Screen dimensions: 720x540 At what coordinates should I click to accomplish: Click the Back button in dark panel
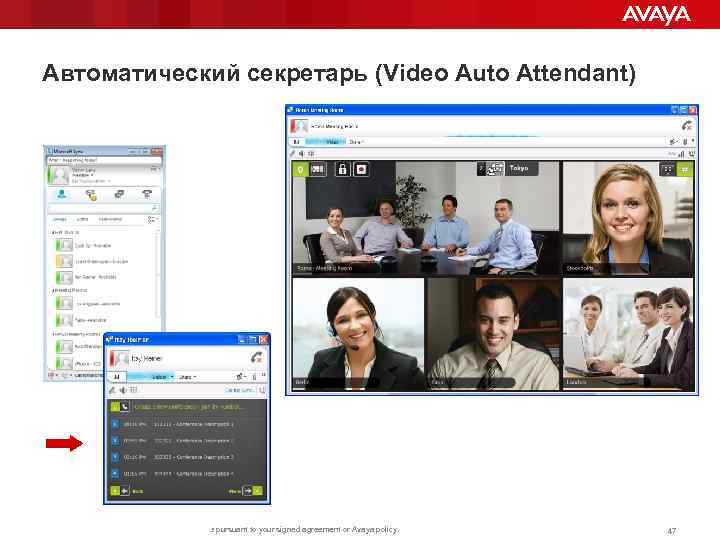point(127,491)
